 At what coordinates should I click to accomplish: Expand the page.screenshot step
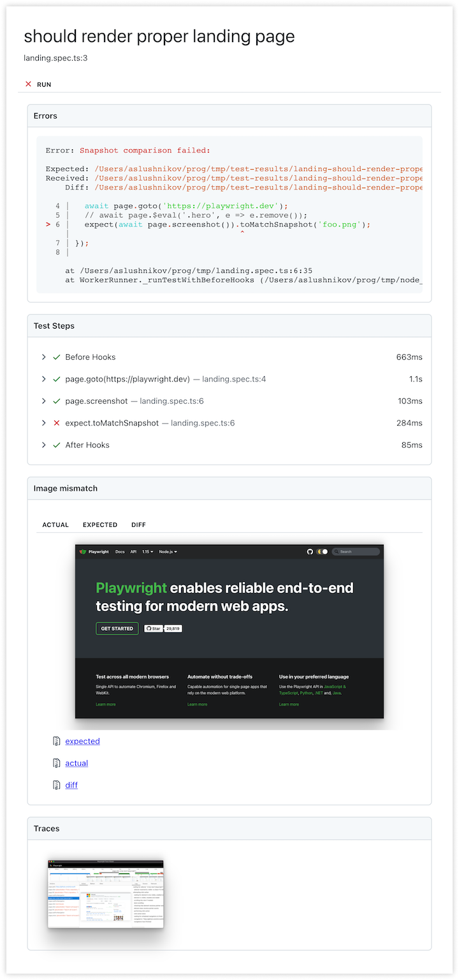coord(43,401)
